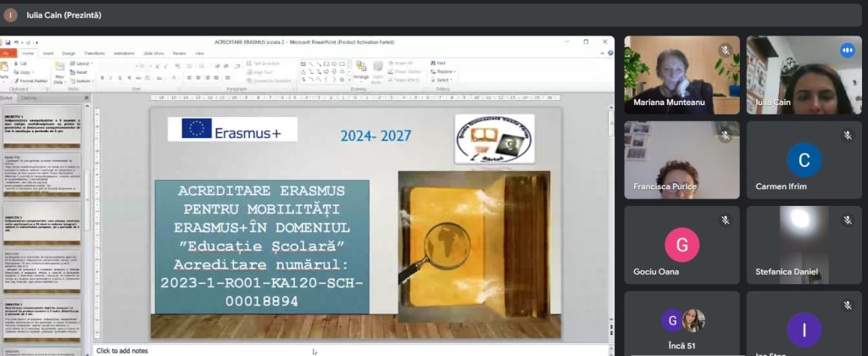The image size is (868, 356).
Task: Select Mariana Munteanu's video tile
Action: (x=682, y=75)
